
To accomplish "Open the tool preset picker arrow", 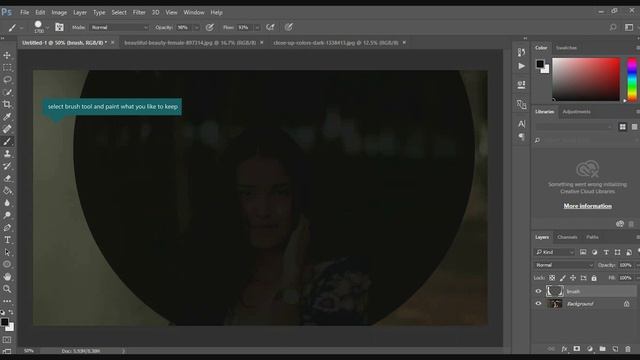I will (x=21, y=27).
